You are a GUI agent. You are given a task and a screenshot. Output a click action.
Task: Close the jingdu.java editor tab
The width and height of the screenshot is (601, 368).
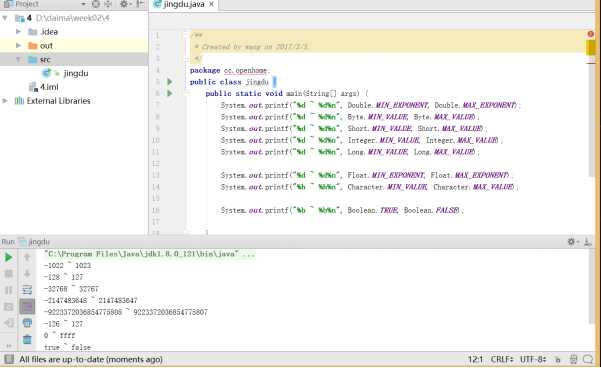pos(211,4)
